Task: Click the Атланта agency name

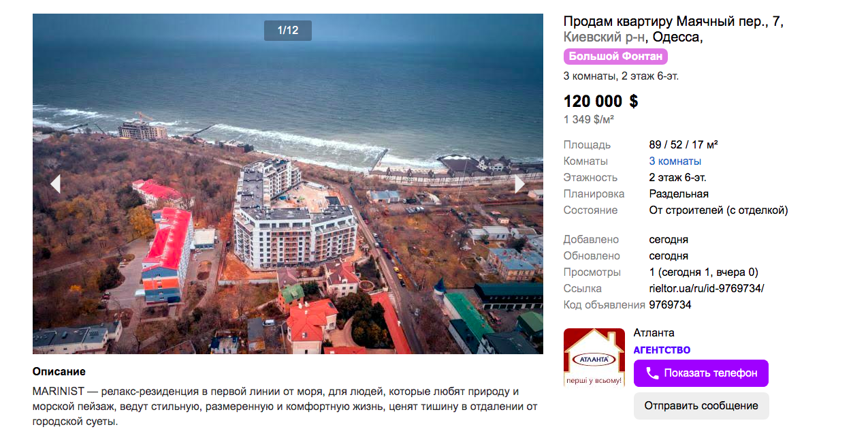Action: tap(654, 333)
